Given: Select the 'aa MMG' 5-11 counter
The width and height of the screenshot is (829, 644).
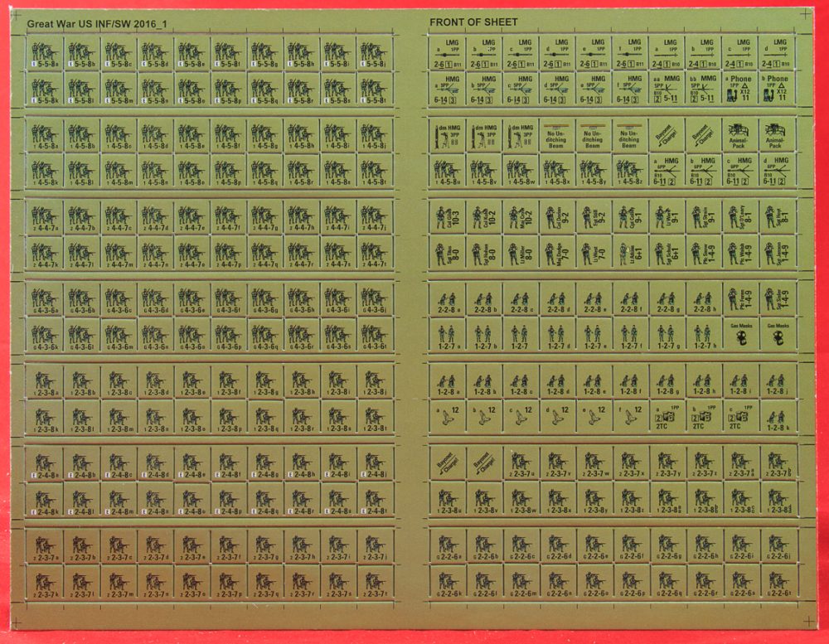Looking at the screenshot, I should coord(667,89).
